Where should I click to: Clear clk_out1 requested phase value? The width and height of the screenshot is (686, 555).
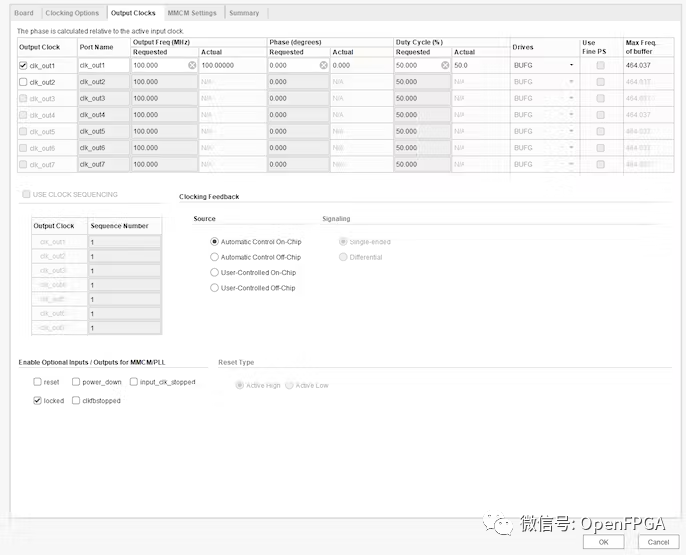point(323,65)
